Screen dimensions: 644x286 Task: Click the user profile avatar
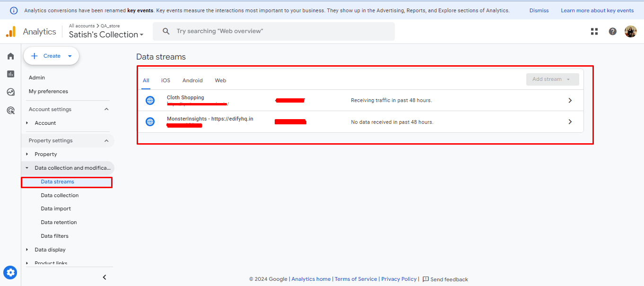pos(631,32)
